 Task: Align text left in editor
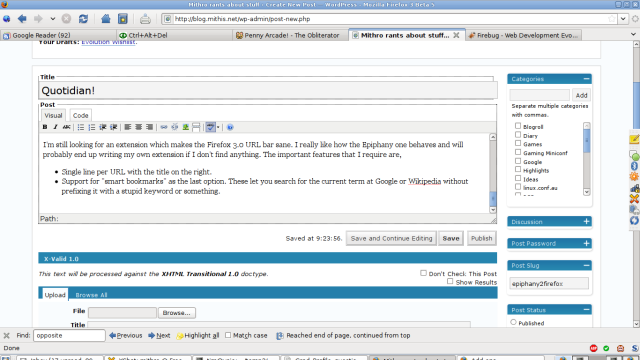pos(128,127)
